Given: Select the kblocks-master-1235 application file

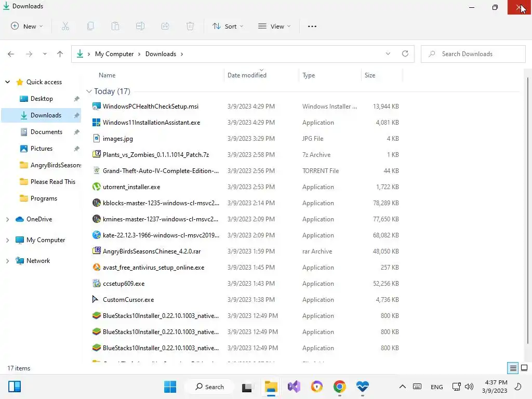Looking at the screenshot, I should (x=161, y=203).
